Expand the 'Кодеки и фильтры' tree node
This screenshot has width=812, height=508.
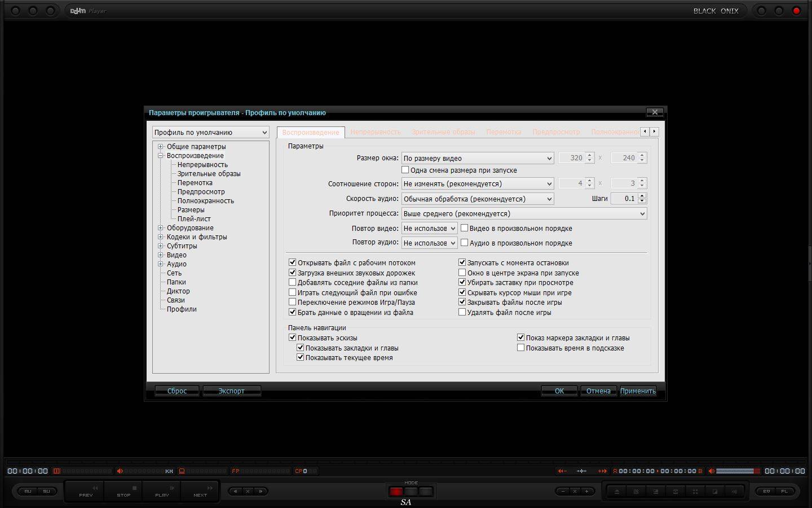click(161, 237)
